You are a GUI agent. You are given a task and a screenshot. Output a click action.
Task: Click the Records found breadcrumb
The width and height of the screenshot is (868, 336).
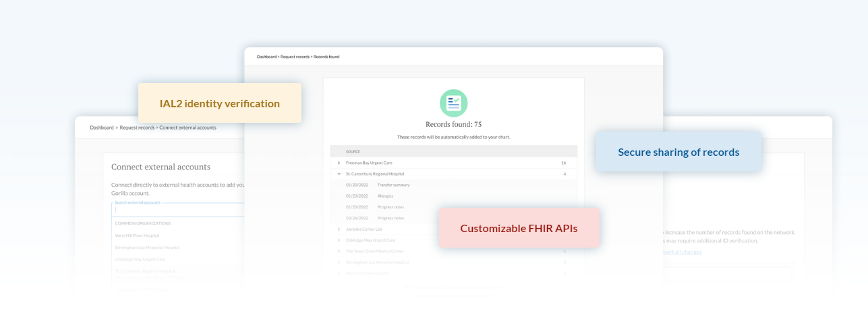(326, 57)
